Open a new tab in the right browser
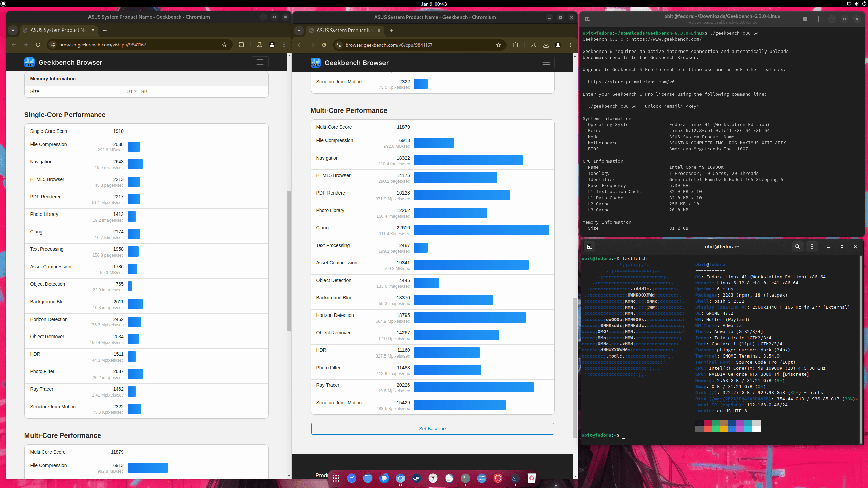Screen dimensions: 868x488 [391, 30]
